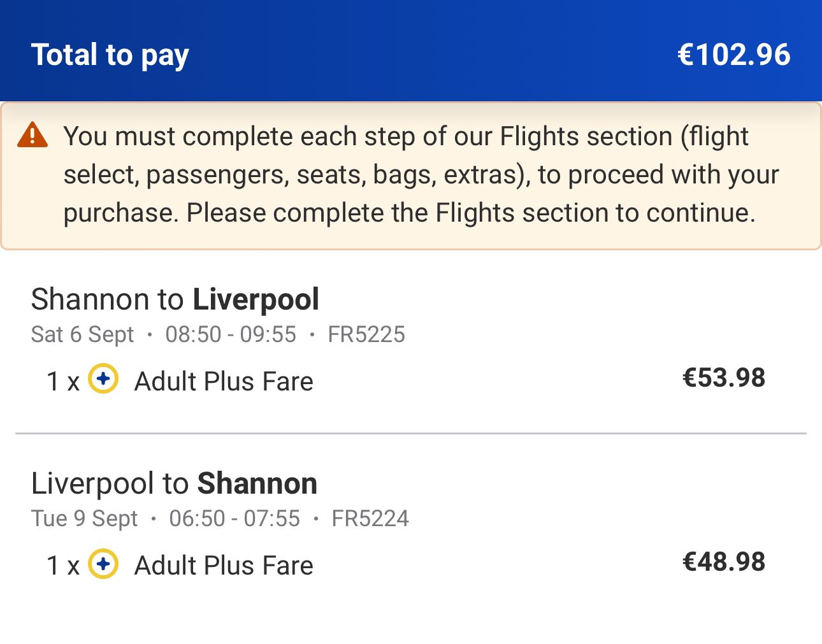
Task: Click the '1 x' quantity on the outbound flight
Action: [x=63, y=382]
